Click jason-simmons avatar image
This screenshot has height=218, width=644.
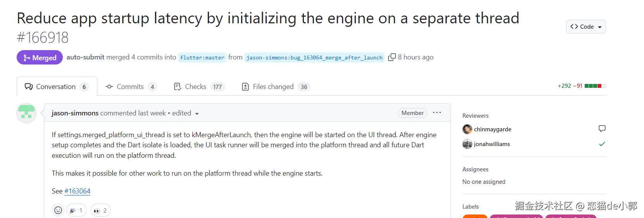(x=26, y=113)
